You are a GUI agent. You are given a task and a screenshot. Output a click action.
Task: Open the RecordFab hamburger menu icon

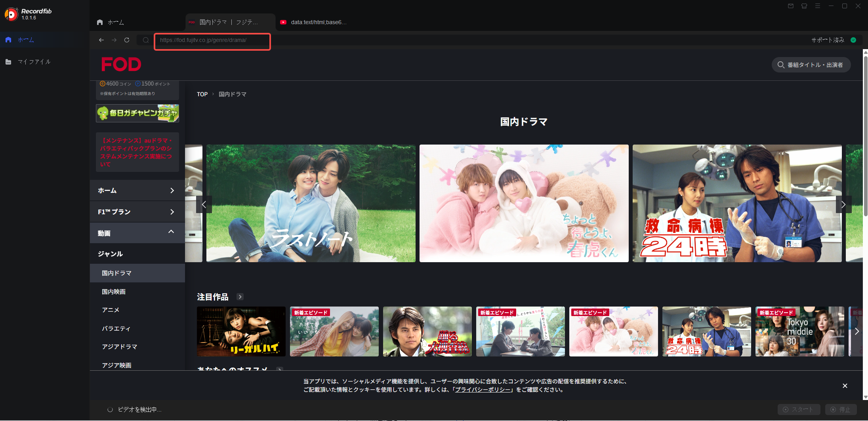click(818, 6)
